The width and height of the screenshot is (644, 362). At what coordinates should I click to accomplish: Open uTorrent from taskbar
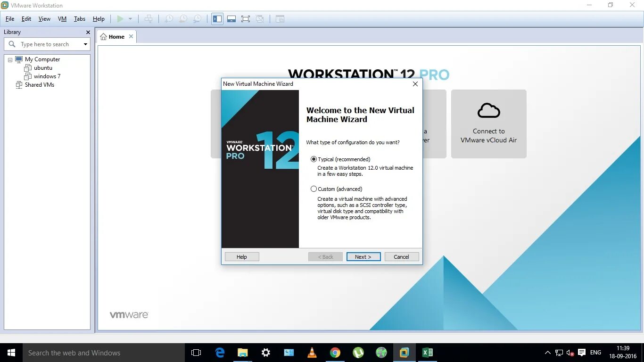(358, 353)
